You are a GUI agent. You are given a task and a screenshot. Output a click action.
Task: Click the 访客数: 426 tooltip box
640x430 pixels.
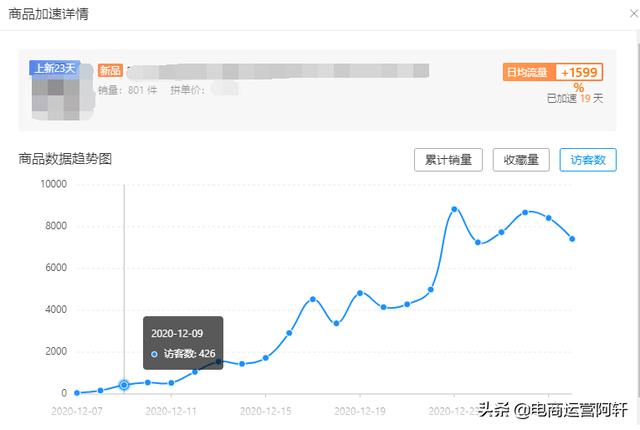183,343
